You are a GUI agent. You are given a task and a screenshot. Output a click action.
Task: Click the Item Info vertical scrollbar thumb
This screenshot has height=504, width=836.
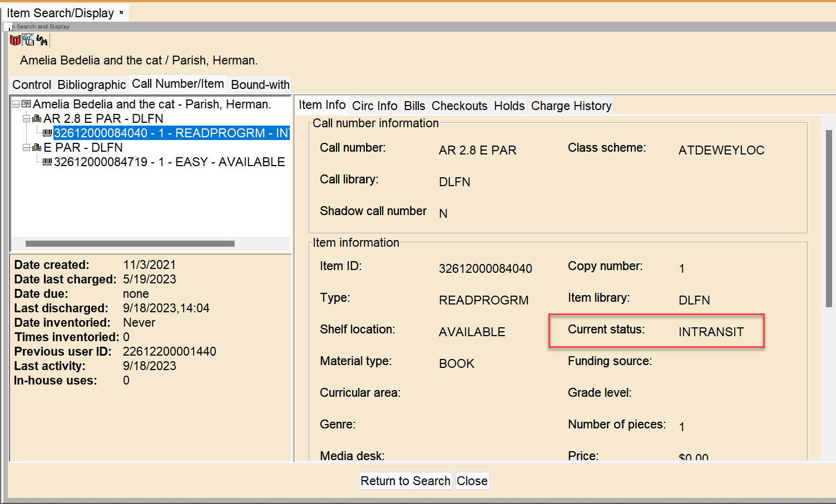tap(829, 218)
